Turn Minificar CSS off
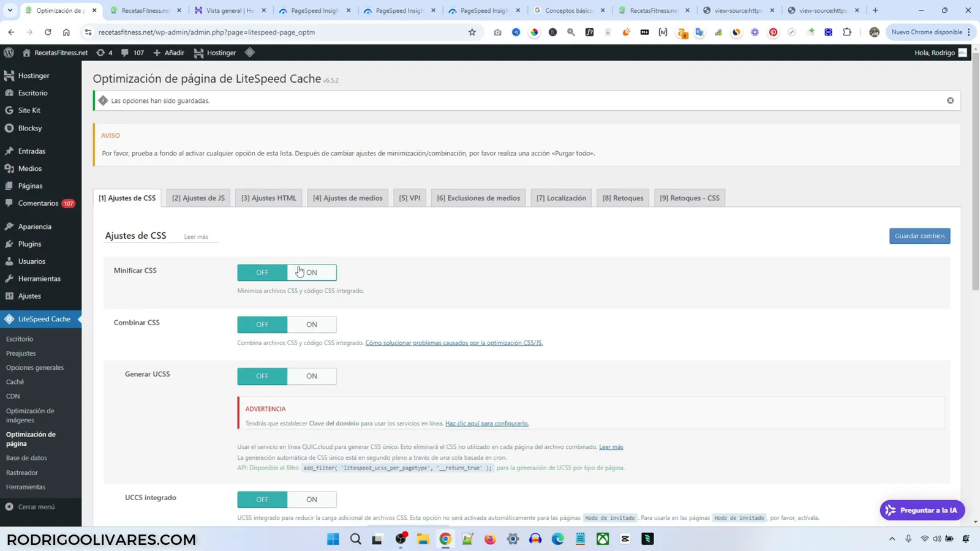The width and height of the screenshot is (980, 551). point(262,272)
